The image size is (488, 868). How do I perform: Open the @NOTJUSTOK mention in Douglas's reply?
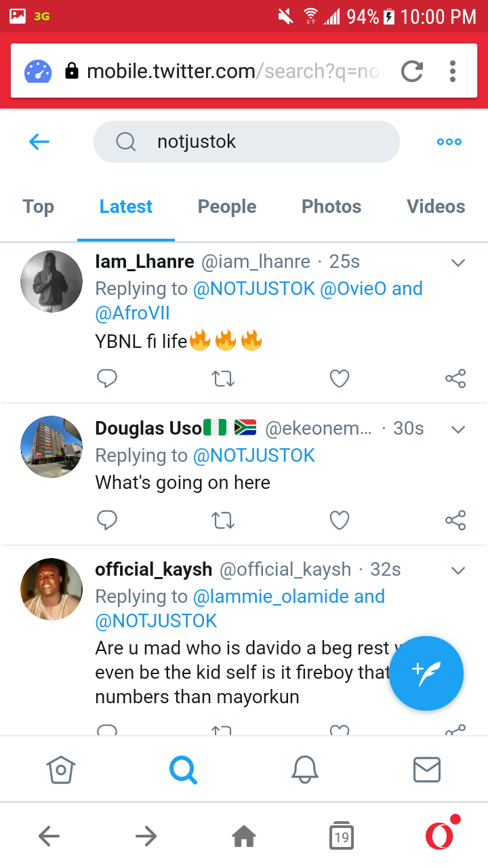tap(254, 456)
